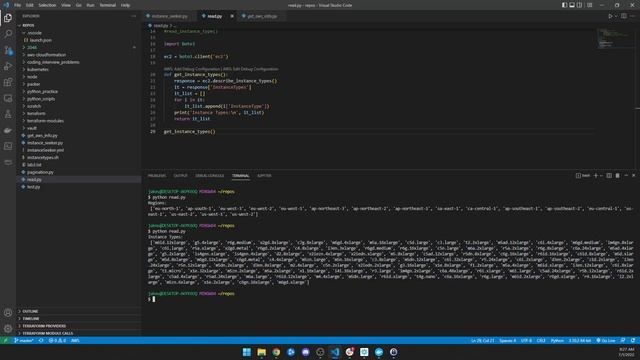Screen dimensions: 640x360
Task: Open the Accounts menu icon
Action: pyautogui.click(x=8, y=313)
